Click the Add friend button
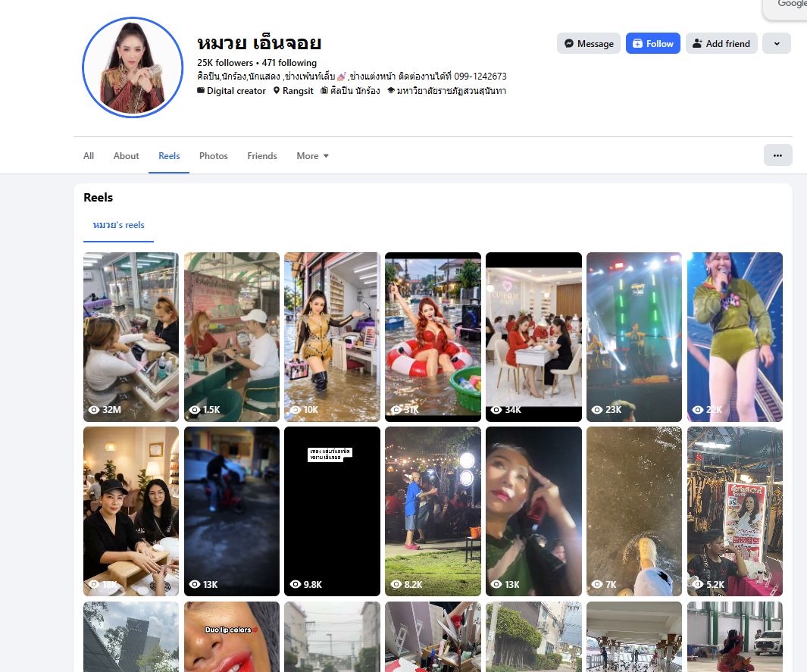The height and width of the screenshot is (672, 807). (721, 44)
